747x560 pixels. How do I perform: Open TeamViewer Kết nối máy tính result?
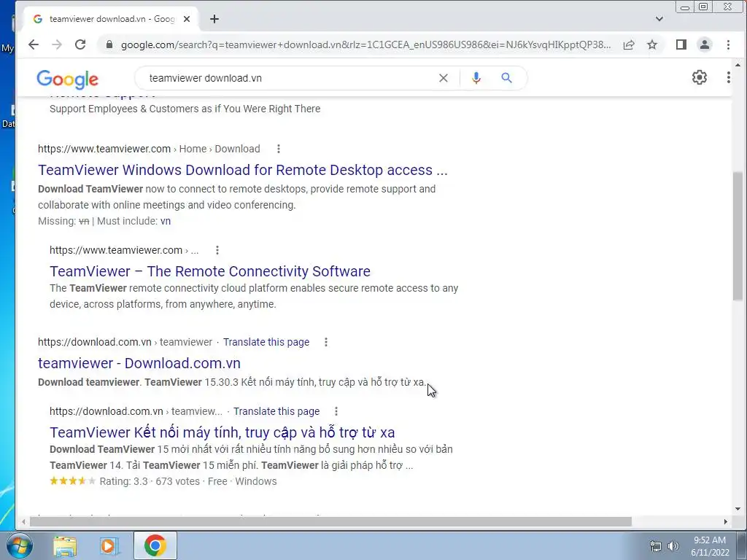tap(222, 432)
